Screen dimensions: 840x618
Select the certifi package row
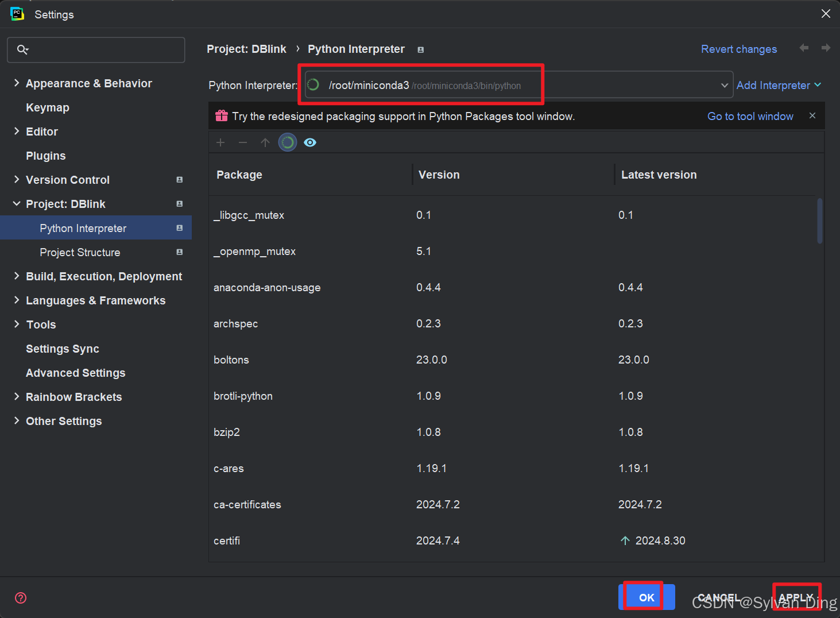point(513,540)
